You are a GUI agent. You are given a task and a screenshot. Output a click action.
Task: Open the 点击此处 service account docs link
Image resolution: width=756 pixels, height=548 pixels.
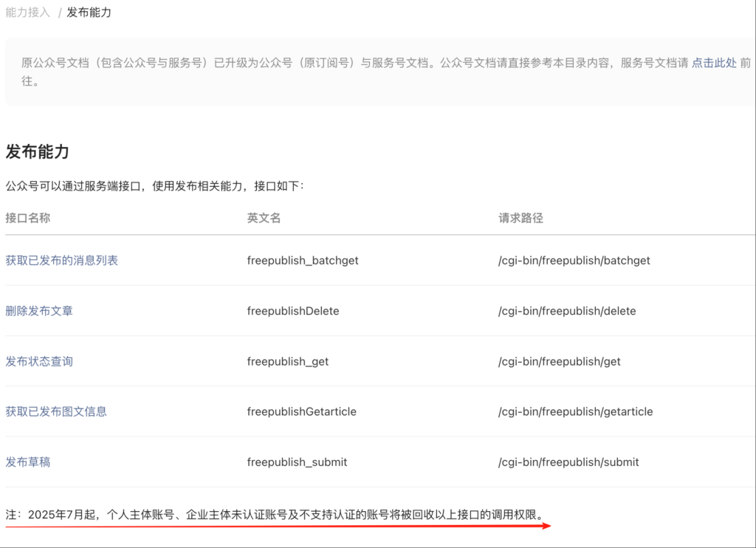[713, 63]
